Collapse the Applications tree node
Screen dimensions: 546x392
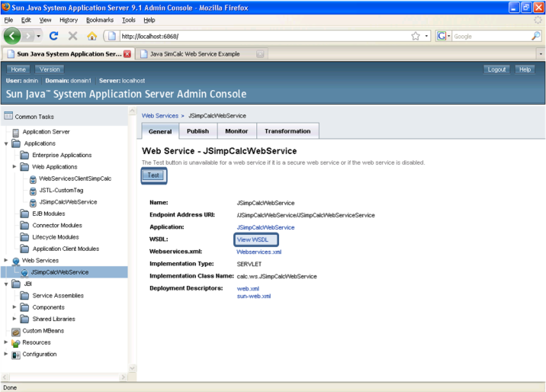[6, 143]
